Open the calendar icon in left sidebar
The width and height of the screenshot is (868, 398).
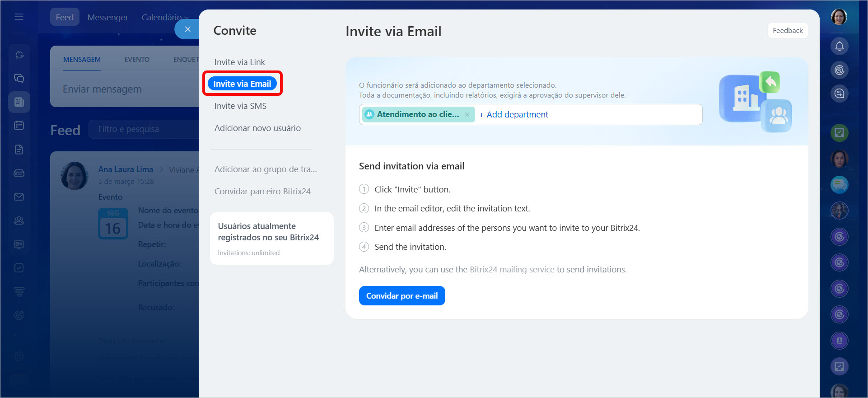[x=19, y=126]
